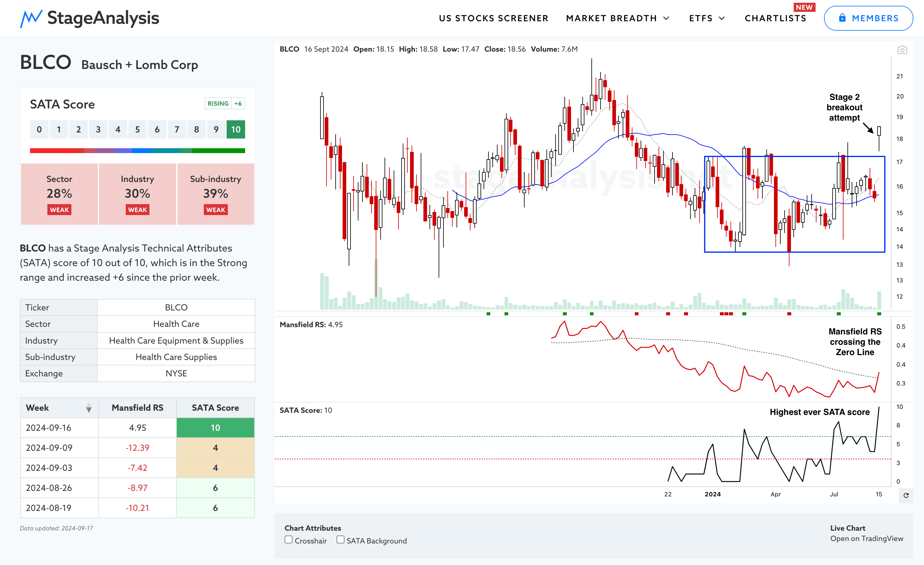Click the Industry 30% Weak card
This screenshot has width=924, height=565.
pos(137,194)
